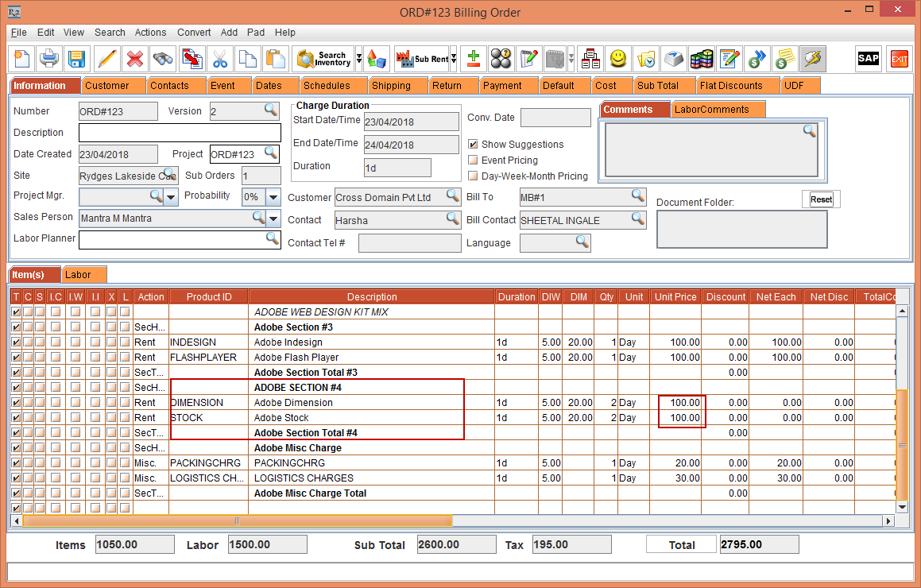Switch to the Shipping tab
The width and height of the screenshot is (921, 588).
[391, 86]
